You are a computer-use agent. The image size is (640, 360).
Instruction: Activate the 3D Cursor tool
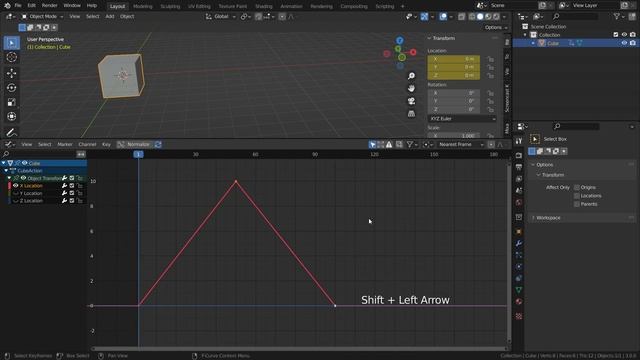[12, 58]
